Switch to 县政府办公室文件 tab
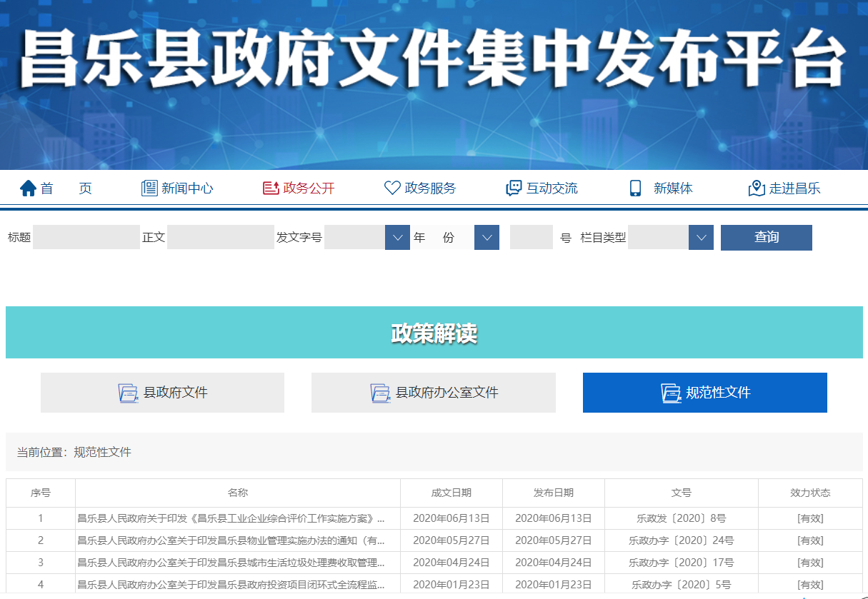Screen dimensions: 868x599 pyautogui.click(x=433, y=393)
